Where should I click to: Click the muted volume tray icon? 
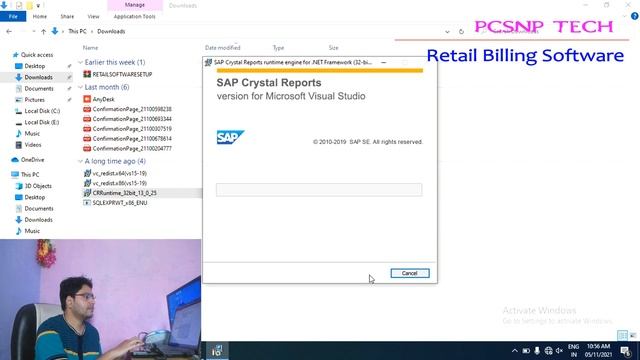(559, 351)
